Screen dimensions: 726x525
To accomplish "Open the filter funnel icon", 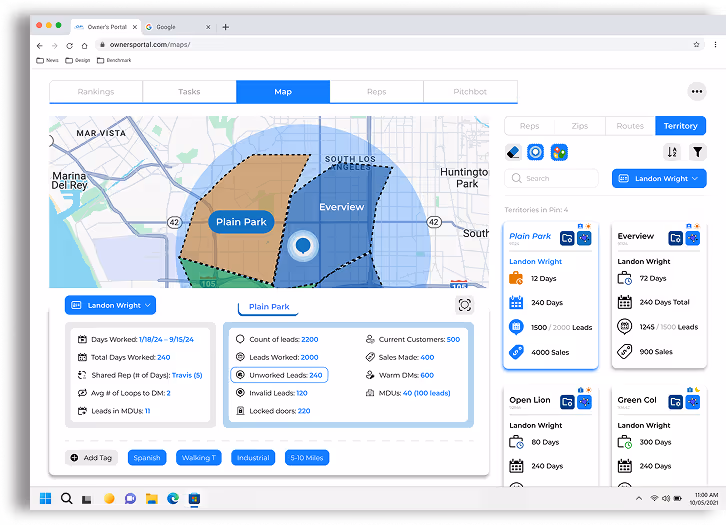I will (x=698, y=152).
